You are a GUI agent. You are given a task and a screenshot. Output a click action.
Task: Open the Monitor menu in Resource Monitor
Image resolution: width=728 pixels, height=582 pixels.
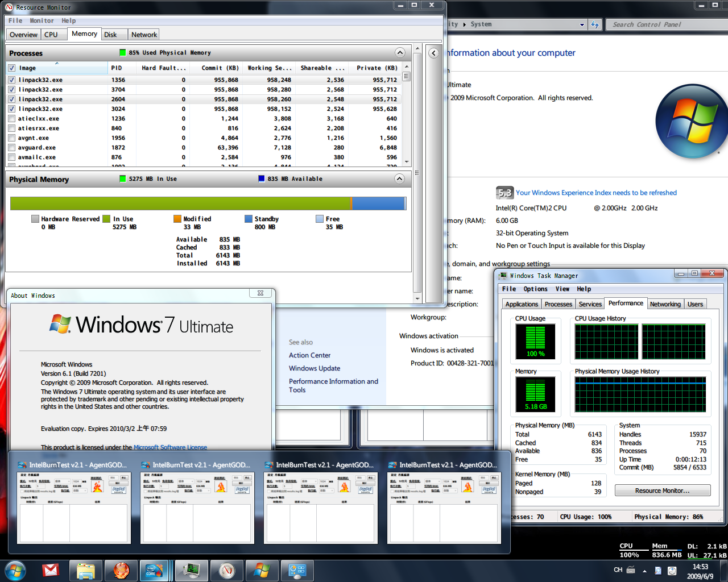(x=42, y=20)
